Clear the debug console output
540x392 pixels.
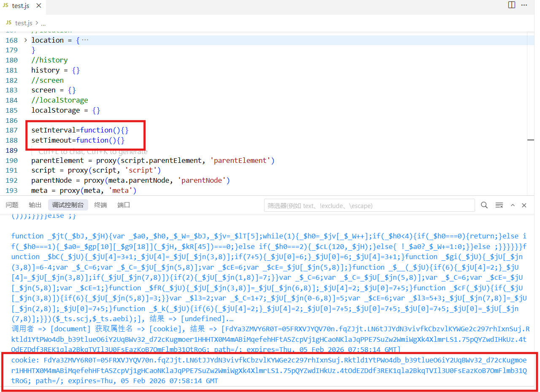(x=499, y=205)
